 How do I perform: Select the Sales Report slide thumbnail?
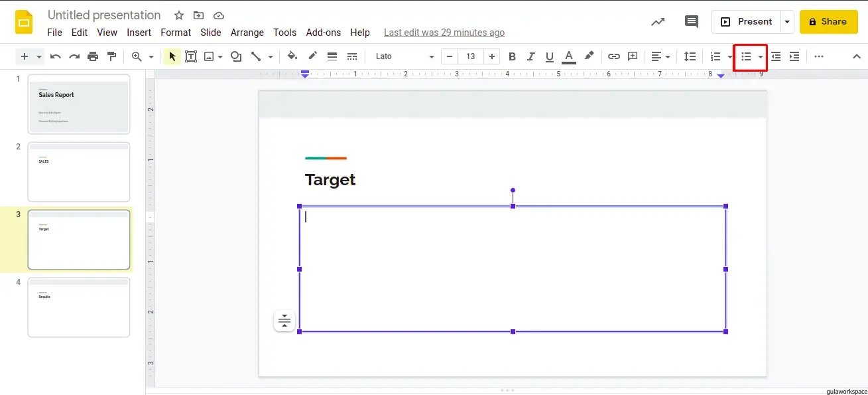[79, 104]
